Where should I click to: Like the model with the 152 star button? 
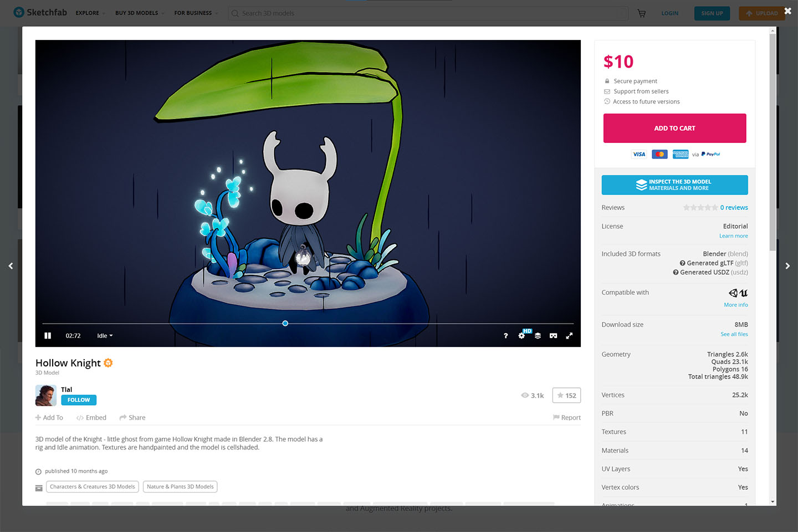566,395
